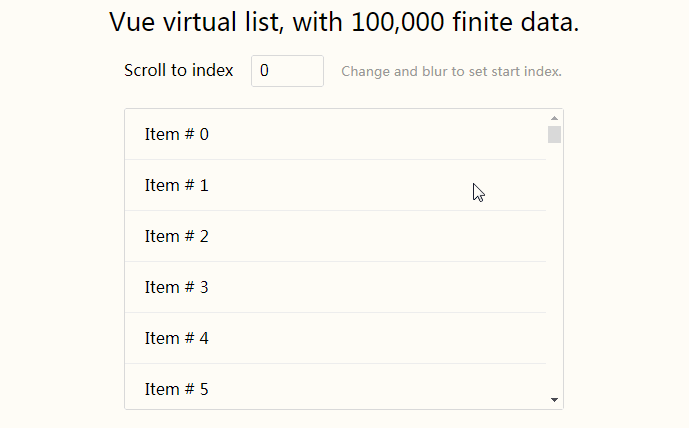Click the list's scrollbar thumb
This screenshot has height=428, width=689.
555,135
